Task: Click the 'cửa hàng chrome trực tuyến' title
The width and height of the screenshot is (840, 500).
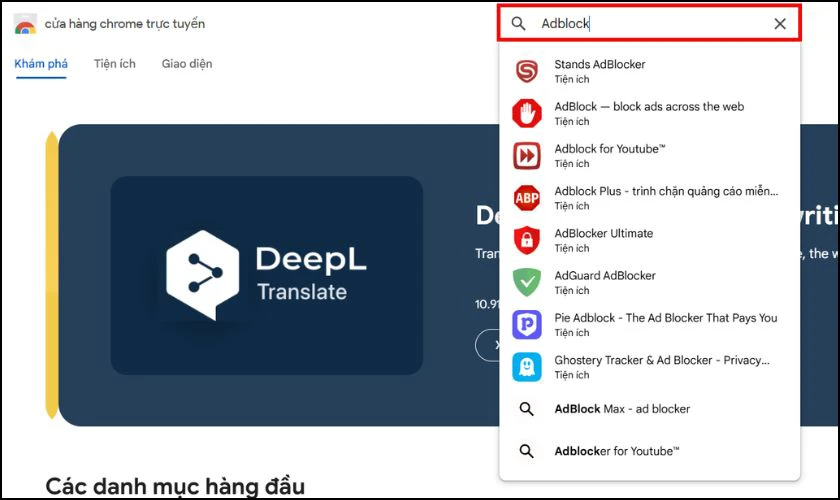Action: [124, 24]
